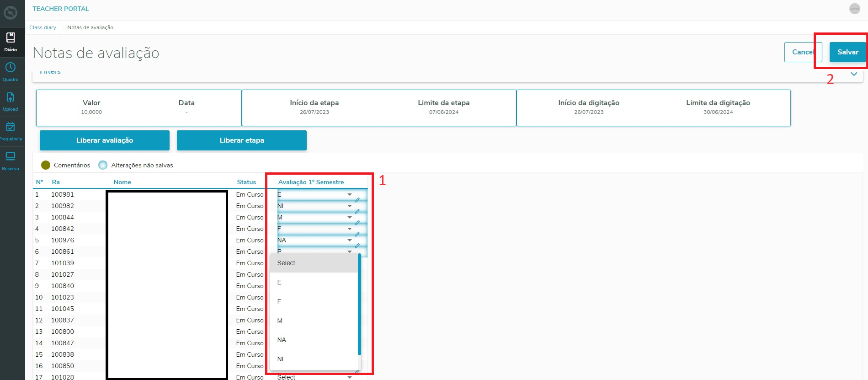
Task: Choose grade E in dropdown list
Action: 314,282
